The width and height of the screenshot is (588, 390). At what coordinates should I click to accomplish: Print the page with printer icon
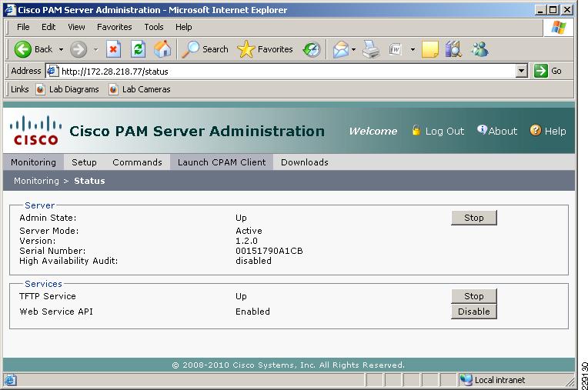pyautogui.click(x=371, y=49)
